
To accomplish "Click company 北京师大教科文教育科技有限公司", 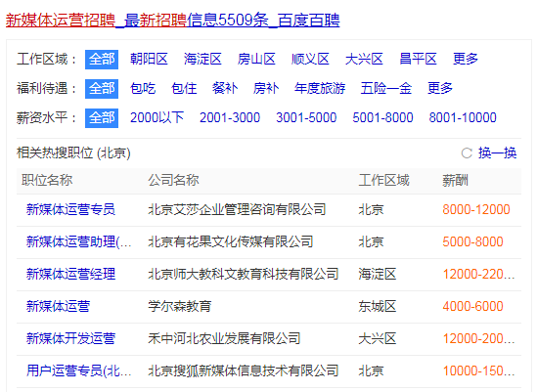I will (244, 275).
